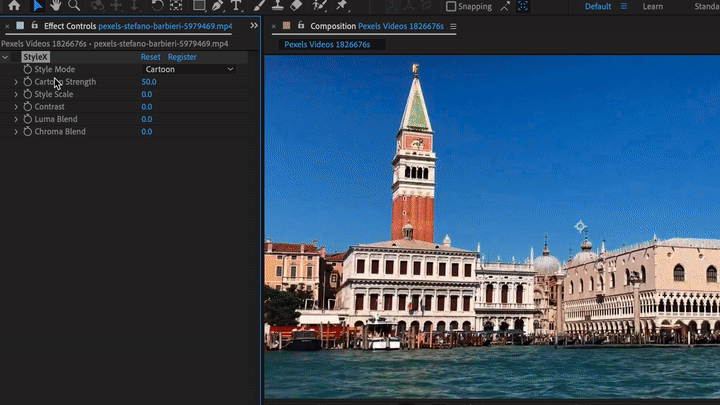Close the Composition panel

274,26
